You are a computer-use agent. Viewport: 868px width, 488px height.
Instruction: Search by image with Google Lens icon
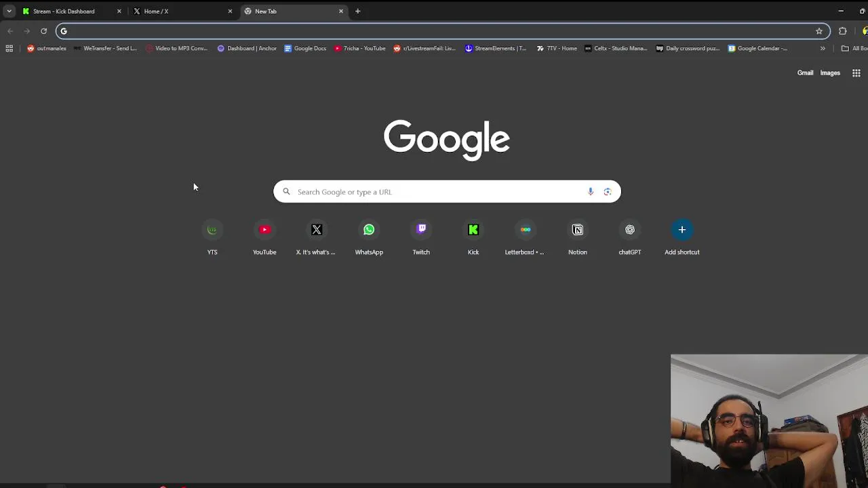point(608,192)
